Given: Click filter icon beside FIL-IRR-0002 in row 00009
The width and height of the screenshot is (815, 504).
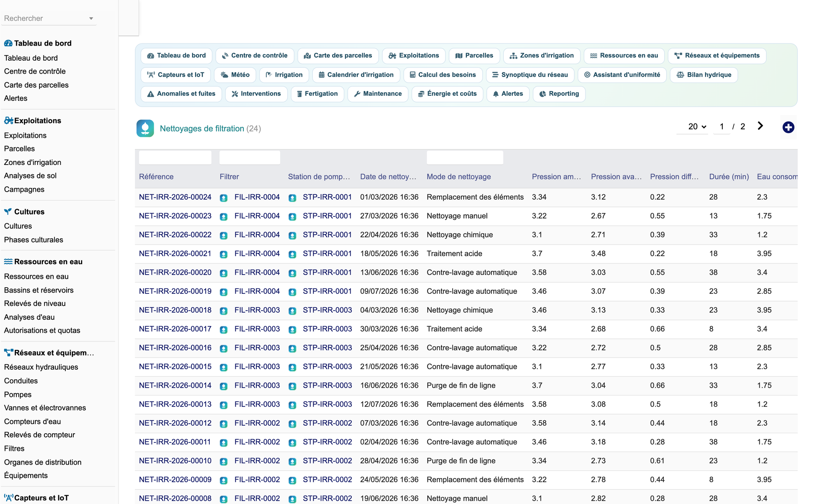Looking at the screenshot, I should [224, 480].
